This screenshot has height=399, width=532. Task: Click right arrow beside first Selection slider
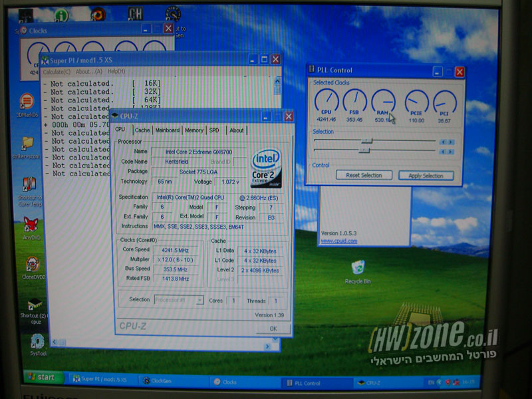coord(450,142)
